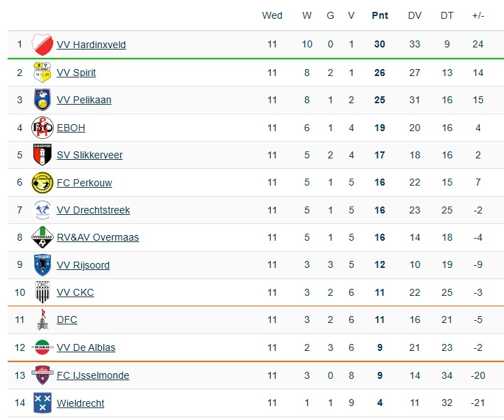
Task: Click the VV Rijsoord club badge
Action: pyautogui.click(x=43, y=265)
